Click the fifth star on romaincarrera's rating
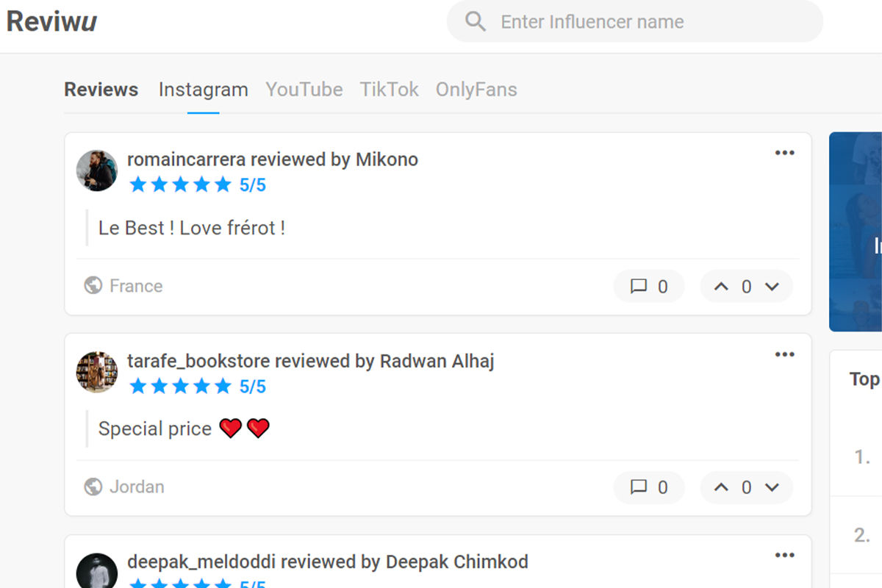Viewport: 882px width, 588px height. (222, 184)
